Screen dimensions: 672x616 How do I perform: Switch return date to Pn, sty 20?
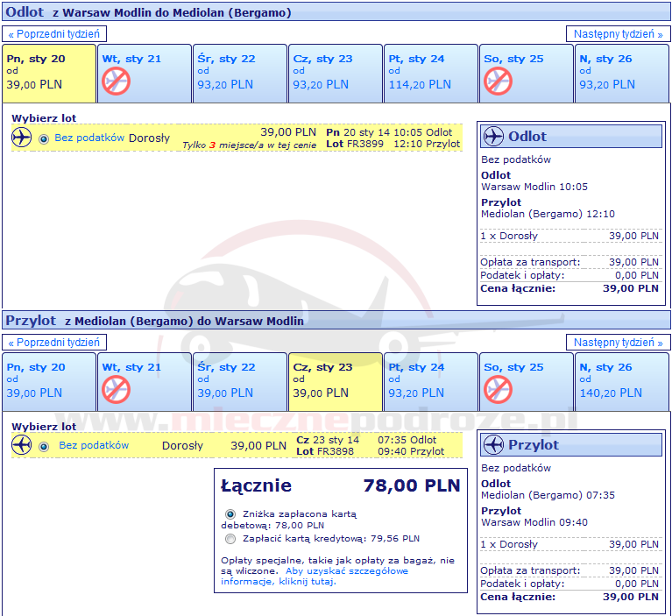point(48,382)
